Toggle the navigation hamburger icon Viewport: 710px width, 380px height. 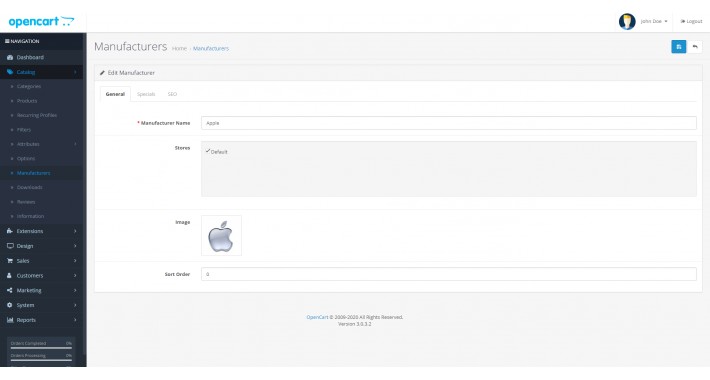[7, 41]
